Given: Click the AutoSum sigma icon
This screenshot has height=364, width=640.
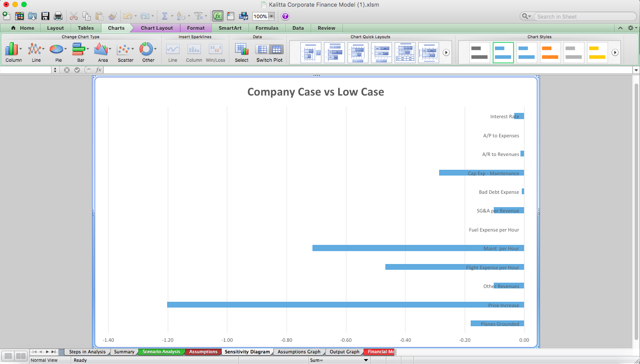Looking at the screenshot, I should tap(164, 16).
